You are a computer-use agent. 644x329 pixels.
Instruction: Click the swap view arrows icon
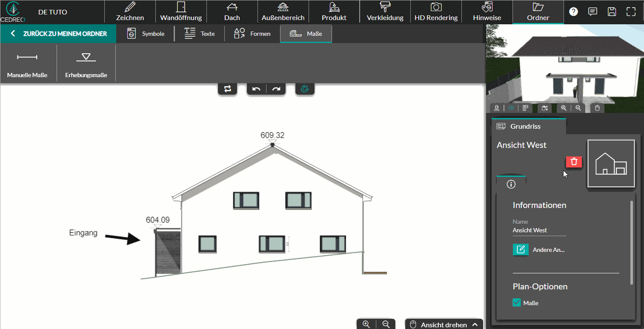228,89
